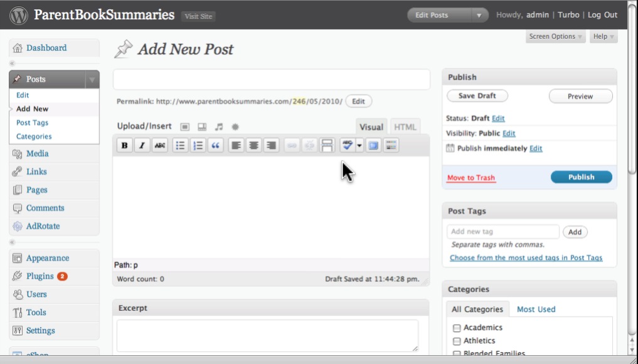Screen dimensions: 638x364
Task: Select the Most Used categories tab
Action: (536, 309)
